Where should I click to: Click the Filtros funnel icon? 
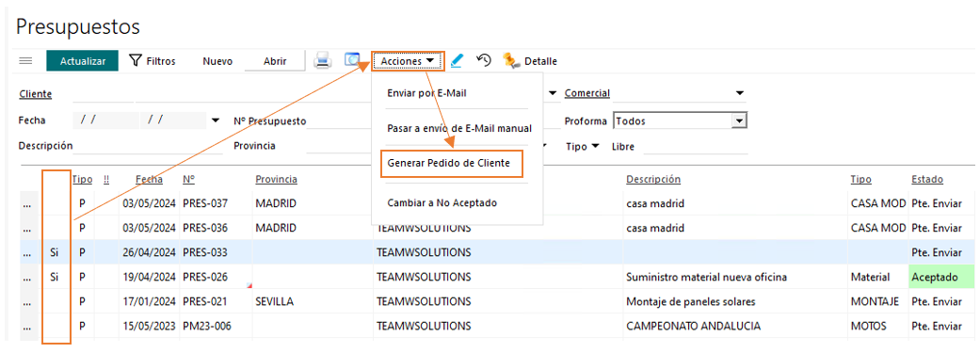pos(135,60)
